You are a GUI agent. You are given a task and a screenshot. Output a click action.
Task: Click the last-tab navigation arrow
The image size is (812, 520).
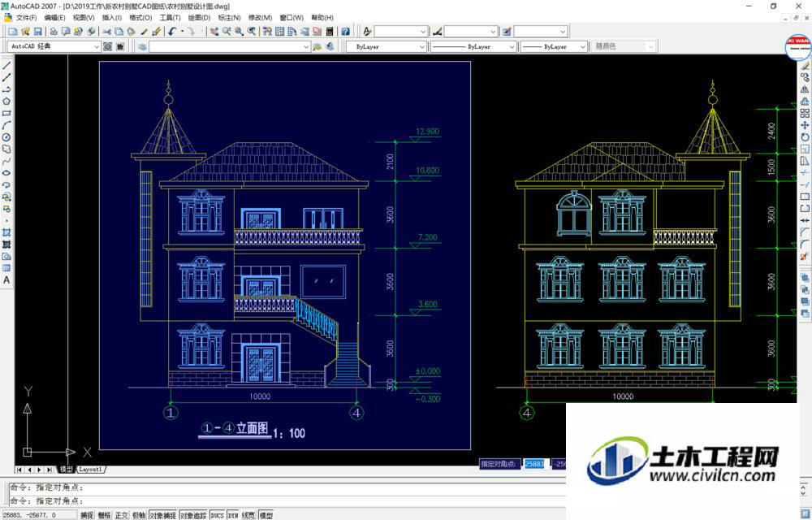50,470
